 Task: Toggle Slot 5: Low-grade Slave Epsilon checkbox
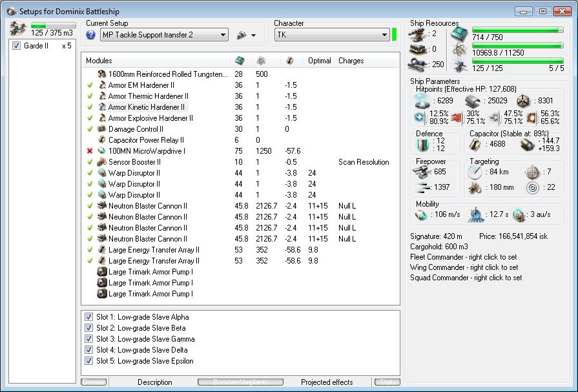point(89,361)
